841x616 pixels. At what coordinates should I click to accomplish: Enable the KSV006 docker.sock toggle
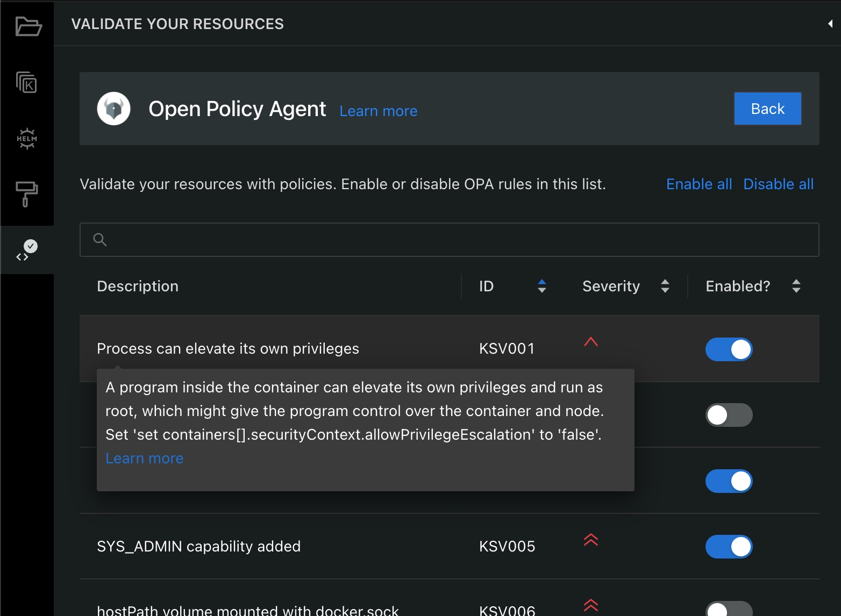(729, 609)
